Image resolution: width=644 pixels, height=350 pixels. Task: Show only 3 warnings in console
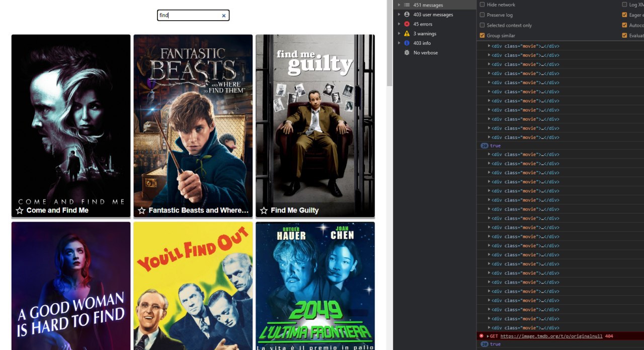click(435, 34)
